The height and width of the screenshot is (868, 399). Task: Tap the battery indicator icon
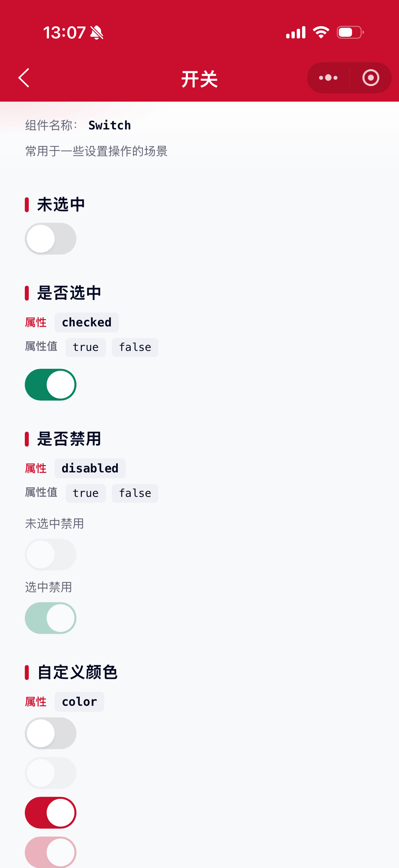point(350,32)
